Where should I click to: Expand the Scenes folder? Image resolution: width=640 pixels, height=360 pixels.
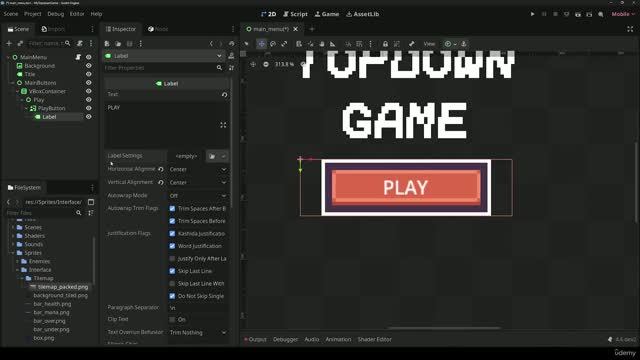pos(13,227)
